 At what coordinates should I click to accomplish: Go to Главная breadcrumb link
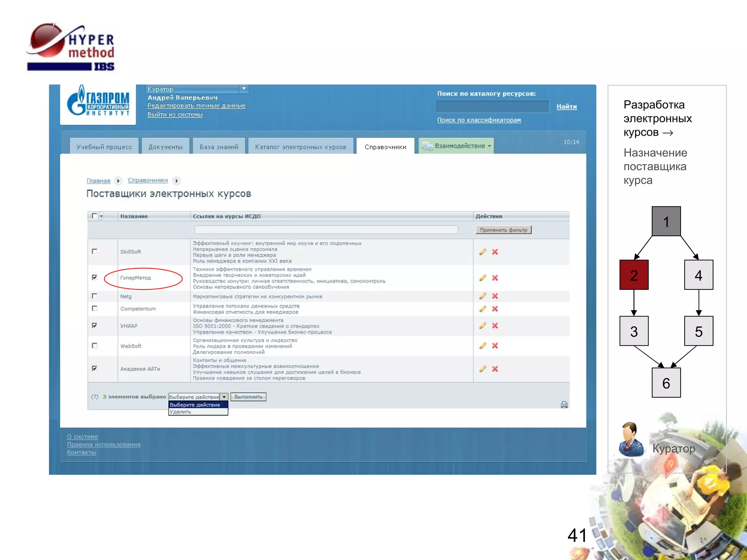98,181
